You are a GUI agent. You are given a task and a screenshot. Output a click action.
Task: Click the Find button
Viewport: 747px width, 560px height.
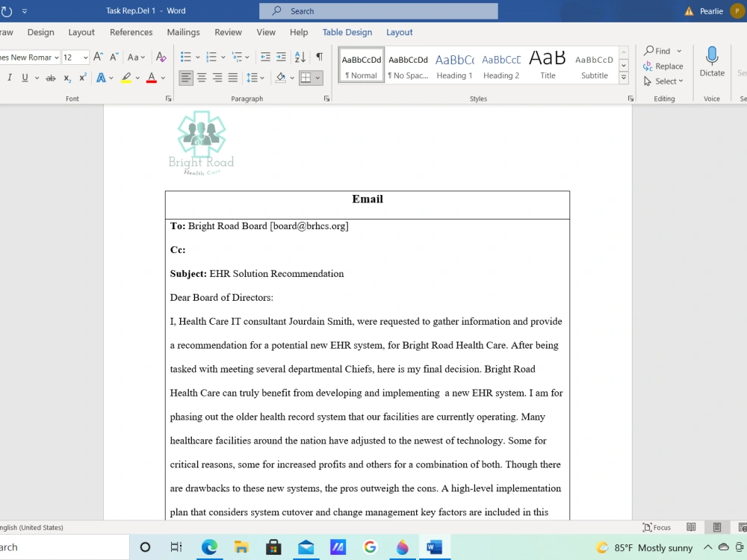coord(657,51)
